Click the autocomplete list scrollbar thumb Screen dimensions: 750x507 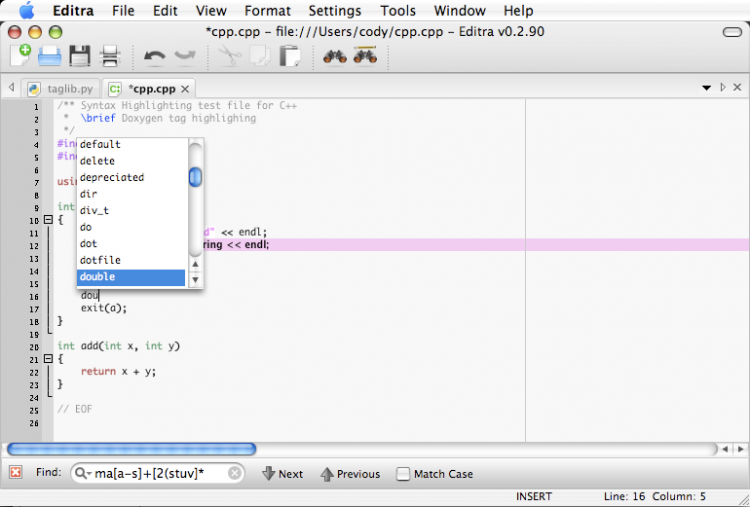[195, 177]
